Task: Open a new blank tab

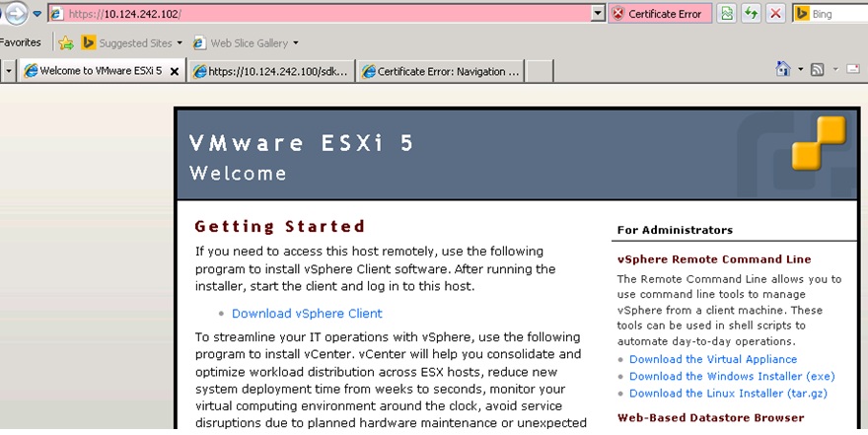Action: pos(540,71)
